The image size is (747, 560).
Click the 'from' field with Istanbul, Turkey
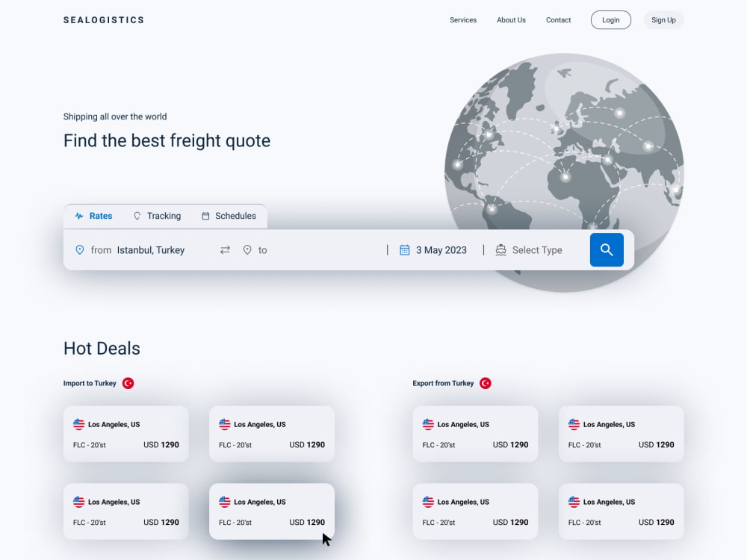coord(130,249)
